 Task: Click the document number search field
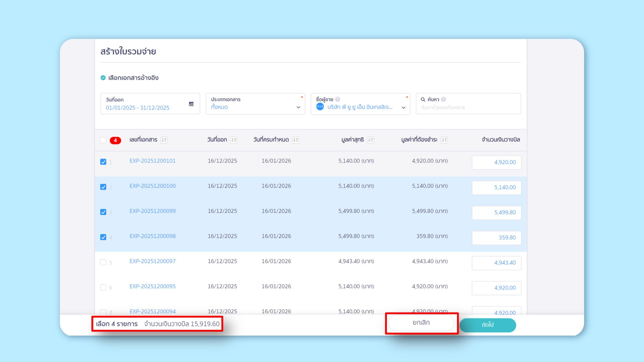click(x=468, y=108)
